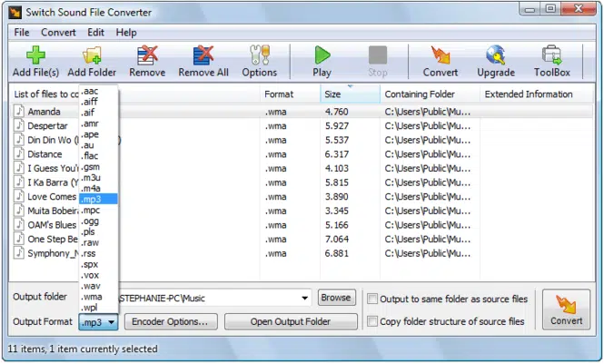Image resolution: width=604 pixels, height=364 pixels.
Task: Click the size value 6.317
Action: tap(337, 154)
